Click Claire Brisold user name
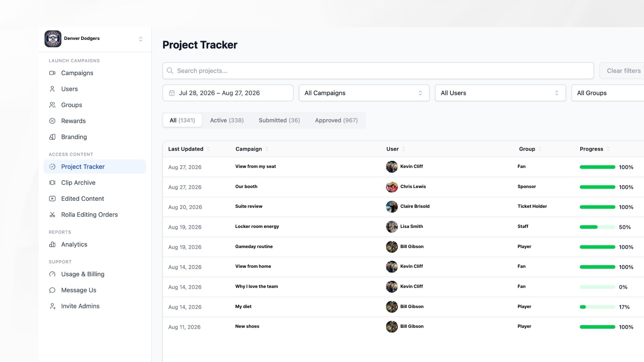644x362 pixels. pos(415,206)
